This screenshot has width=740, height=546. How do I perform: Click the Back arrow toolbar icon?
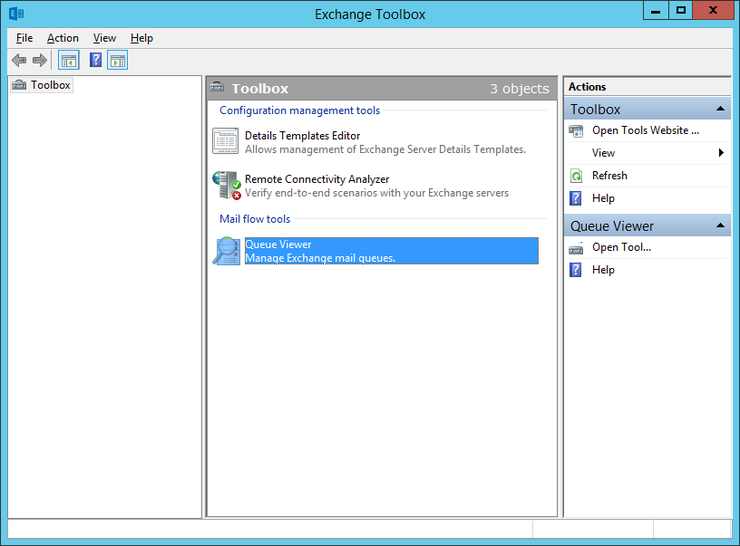[x=19, y=61]
